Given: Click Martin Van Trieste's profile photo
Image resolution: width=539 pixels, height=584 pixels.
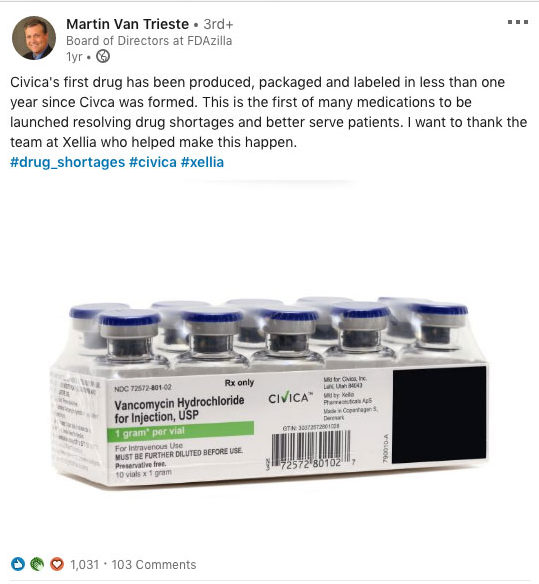Looking at the screenshot, I should tap(34, 38).
